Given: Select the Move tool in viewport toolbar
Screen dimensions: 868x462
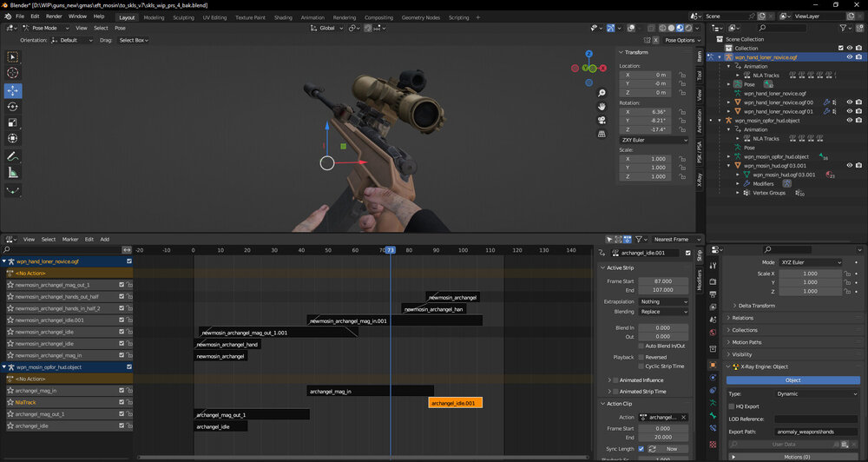Looking at the screenshot, I should 13,90.
